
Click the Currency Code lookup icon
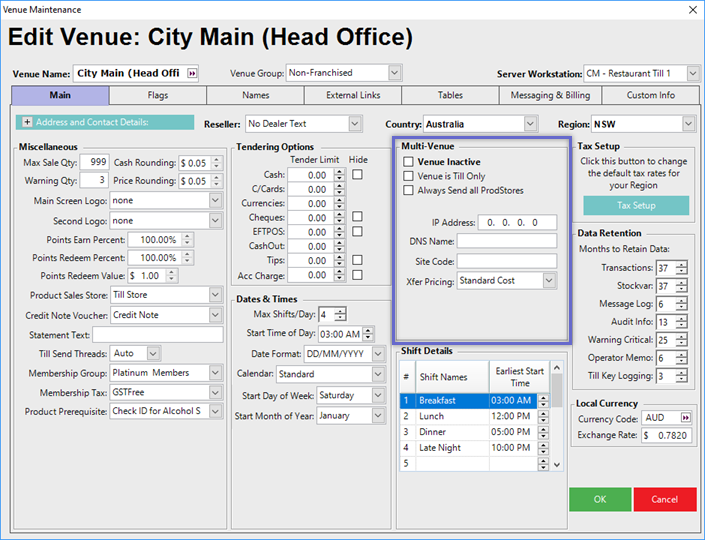pyautogui.click(x=686, y=416)
